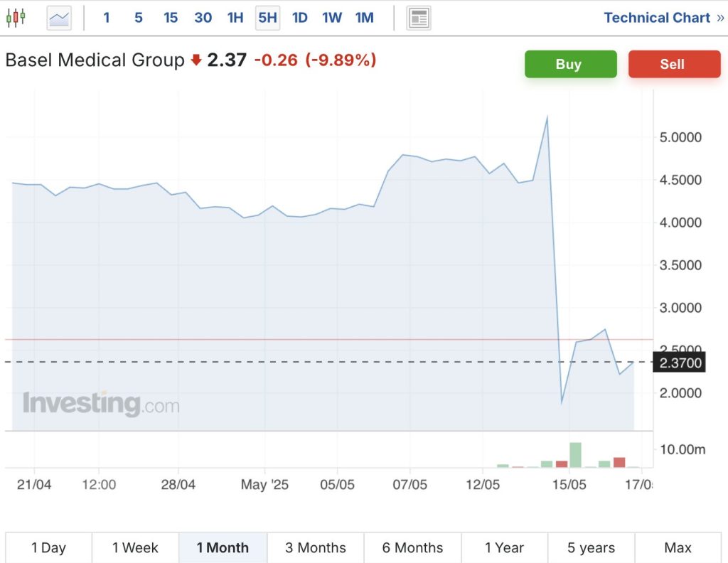This screenshot has height=563, width=728.
Task: Enable the 1D daily timeframe
Action: 299,17
